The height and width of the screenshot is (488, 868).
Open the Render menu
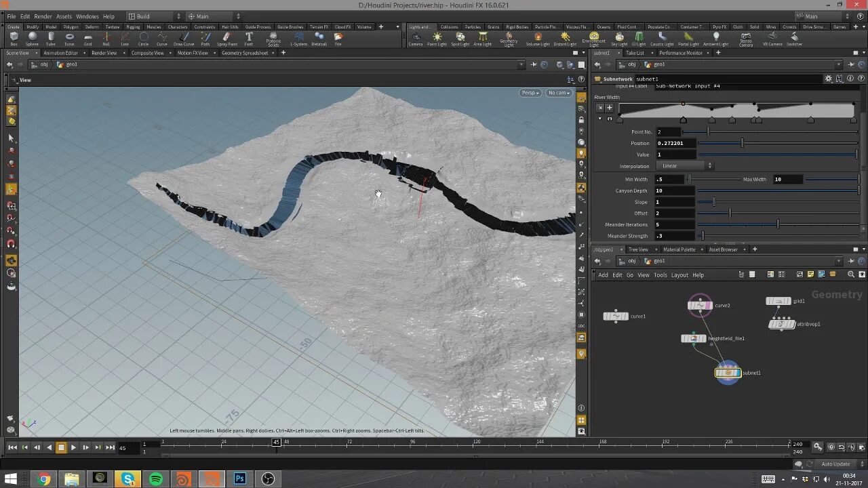[x=43, y=16]
